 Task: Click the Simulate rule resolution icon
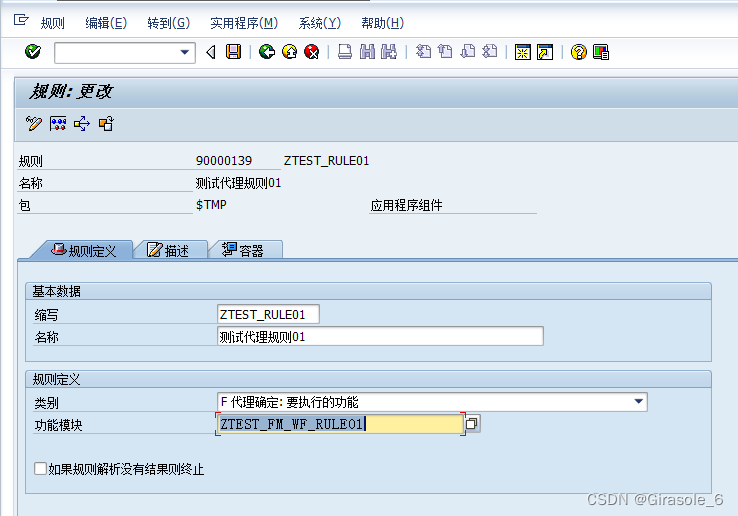(x=58, y=123)
